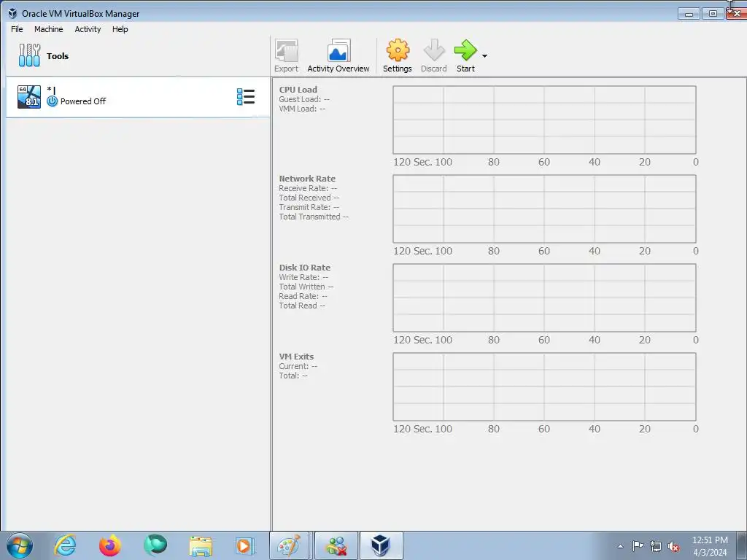Open the clock showing 12:51 PM
This screenshot has height=560, width=747.
coord(710,546)
